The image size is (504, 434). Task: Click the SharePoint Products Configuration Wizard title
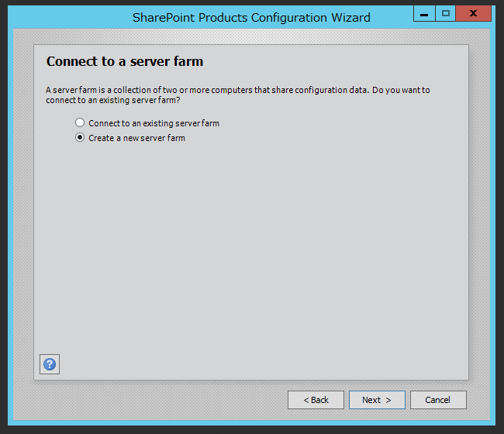pyautogui.click(x=251, y=17)
